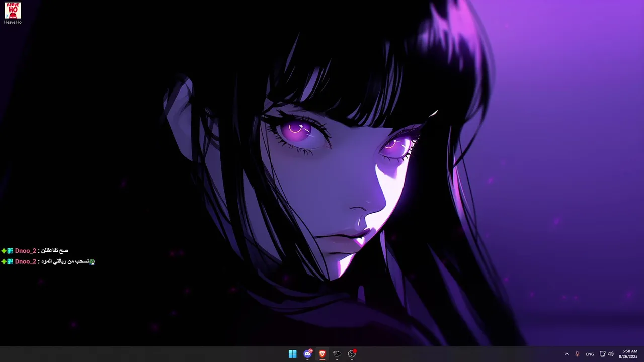
Task: Open Discord from the taskbar
Action: (307, 354)
